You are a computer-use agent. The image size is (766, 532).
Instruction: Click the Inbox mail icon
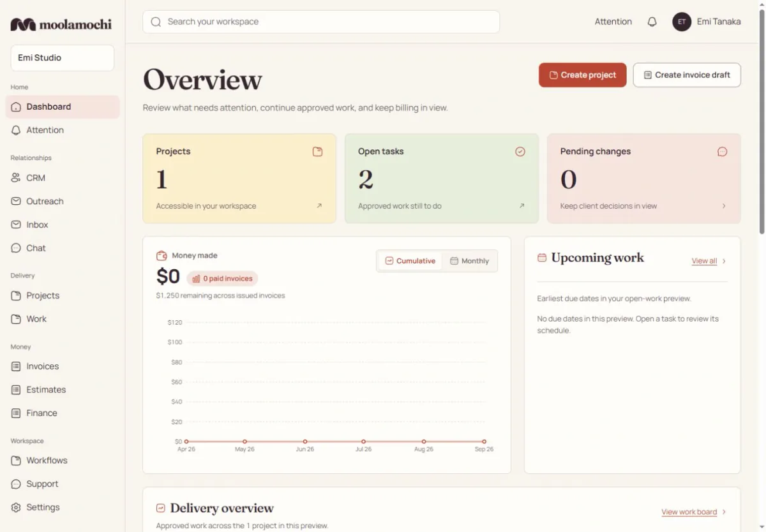[x=16, y=225]
